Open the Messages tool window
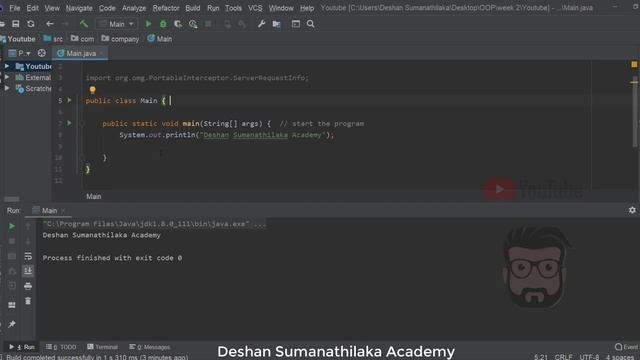Image resolution: width=640 pixels, height=360 pixels. point(150,347)
